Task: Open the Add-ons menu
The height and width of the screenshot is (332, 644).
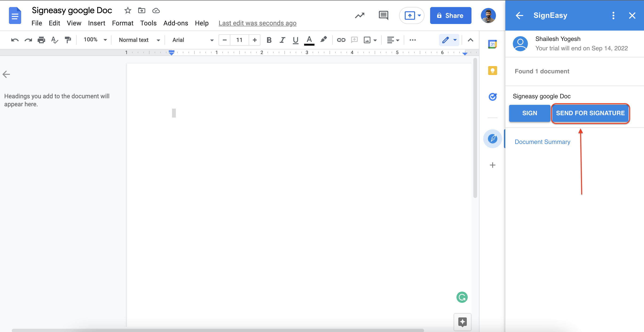Action: pyautogui.click(x=176, y=23)
